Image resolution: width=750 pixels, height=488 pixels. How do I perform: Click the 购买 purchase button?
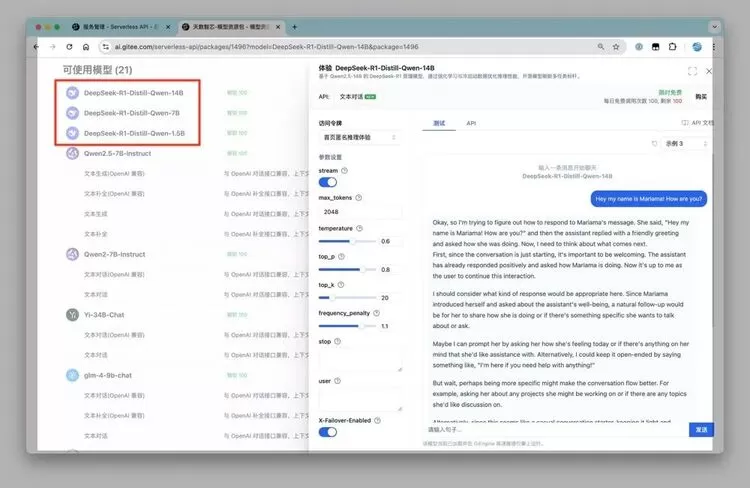[701, 97]
